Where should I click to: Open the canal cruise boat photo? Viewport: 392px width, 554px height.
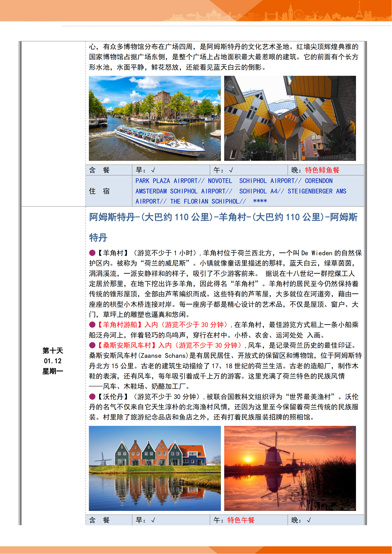click(155, 118)
